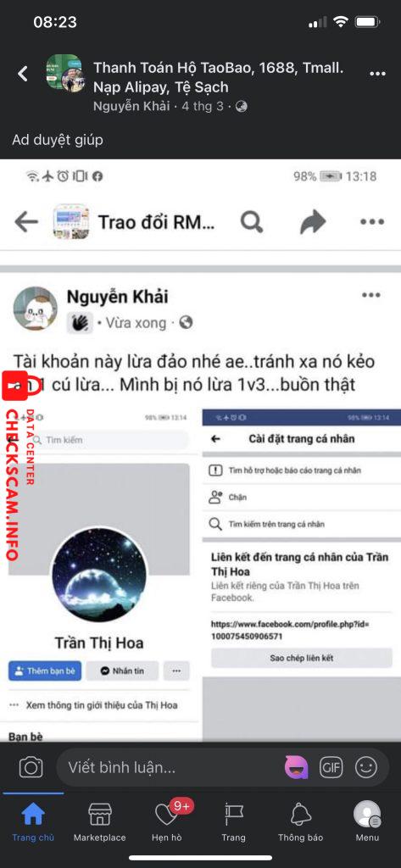Open Nguyễn Khải post options menu
The image size is (401, 868).
coord(371,295)
